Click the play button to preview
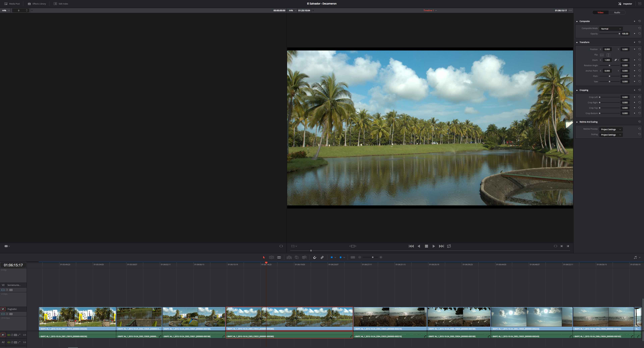 coord(434,246)
